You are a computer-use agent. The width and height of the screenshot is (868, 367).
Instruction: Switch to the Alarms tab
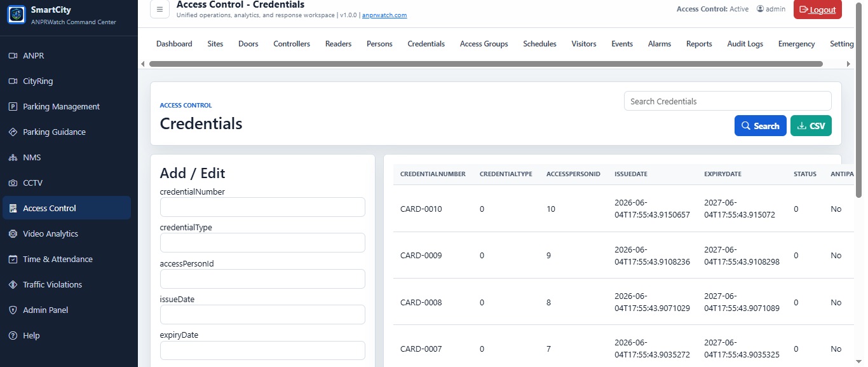660,44
